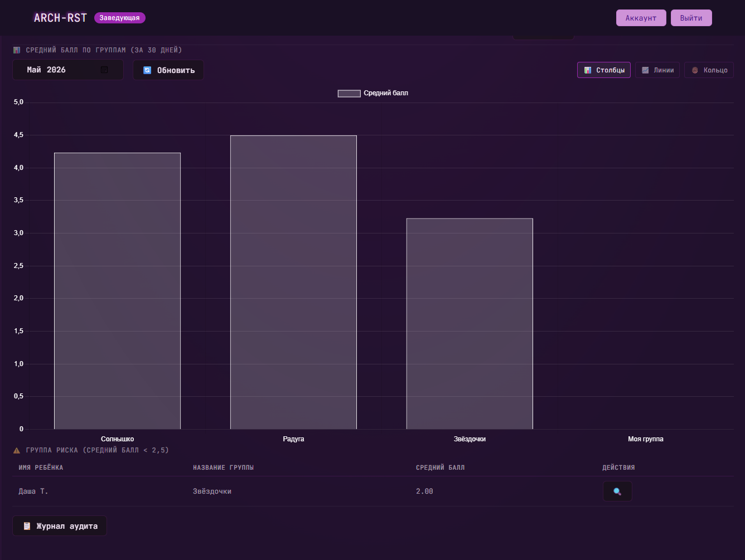Open the Аккаунт page

point(641,18)
